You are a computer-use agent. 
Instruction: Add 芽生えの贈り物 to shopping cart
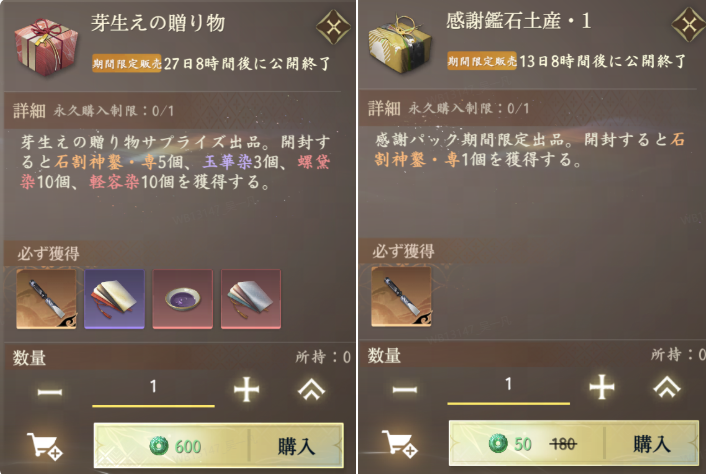click(45, 446)
